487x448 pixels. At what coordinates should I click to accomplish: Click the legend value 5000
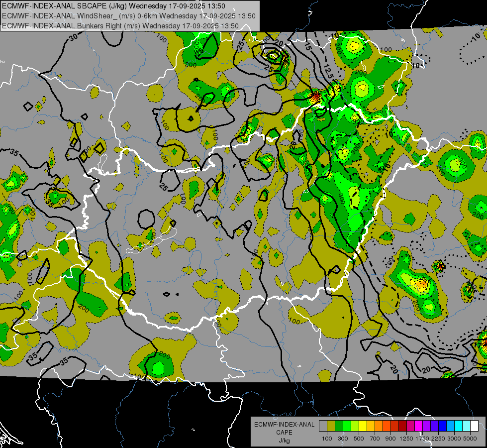470,439
